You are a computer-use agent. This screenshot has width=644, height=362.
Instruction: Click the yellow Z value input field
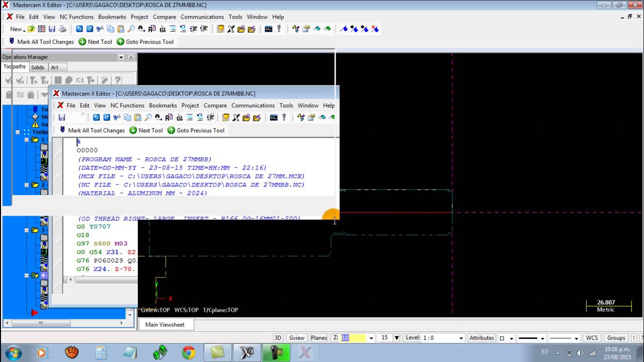pos(353,338)
